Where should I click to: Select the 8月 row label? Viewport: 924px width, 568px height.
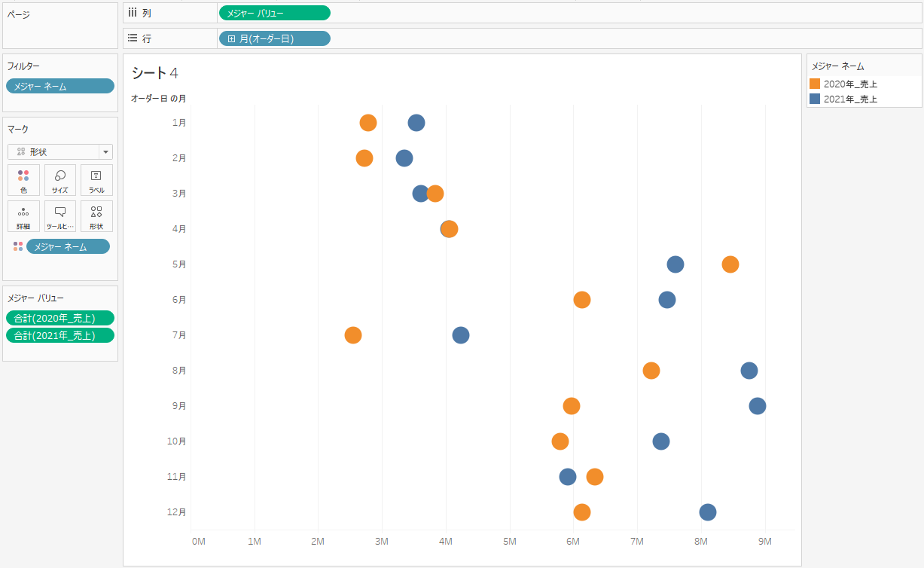pos(179,371)
